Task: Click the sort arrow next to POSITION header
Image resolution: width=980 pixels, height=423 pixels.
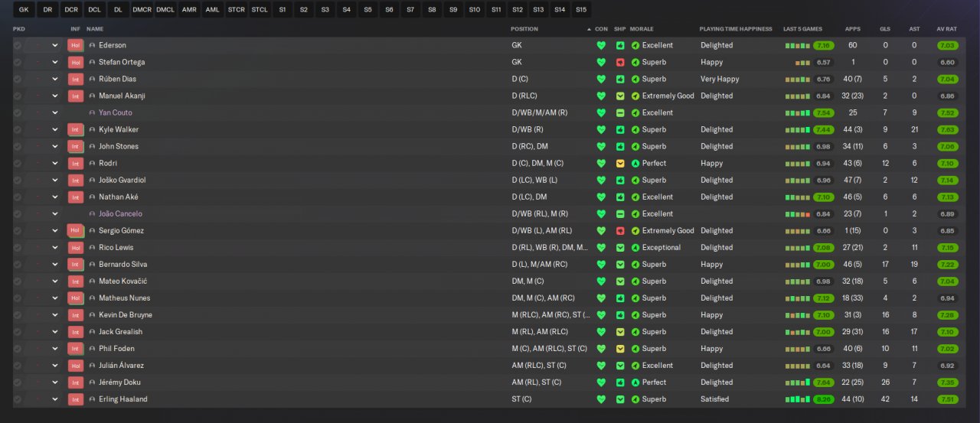Action: (590, 29)
